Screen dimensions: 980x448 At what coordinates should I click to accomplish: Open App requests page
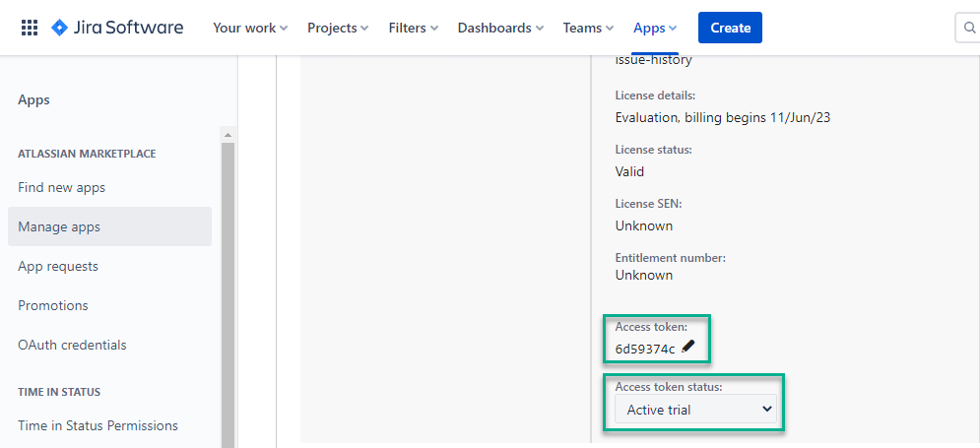58,266
